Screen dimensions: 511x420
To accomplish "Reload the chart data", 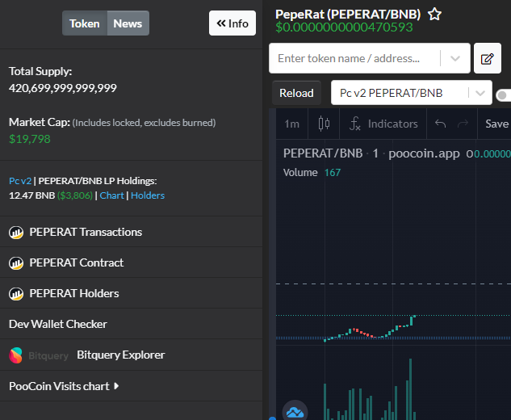I will coord(296,93).
